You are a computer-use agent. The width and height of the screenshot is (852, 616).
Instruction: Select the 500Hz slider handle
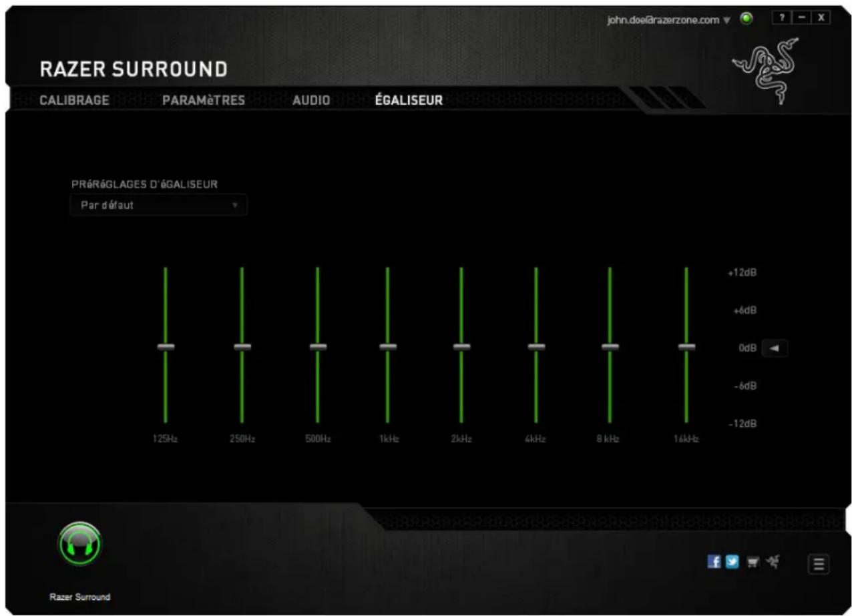tap(318, 346)
